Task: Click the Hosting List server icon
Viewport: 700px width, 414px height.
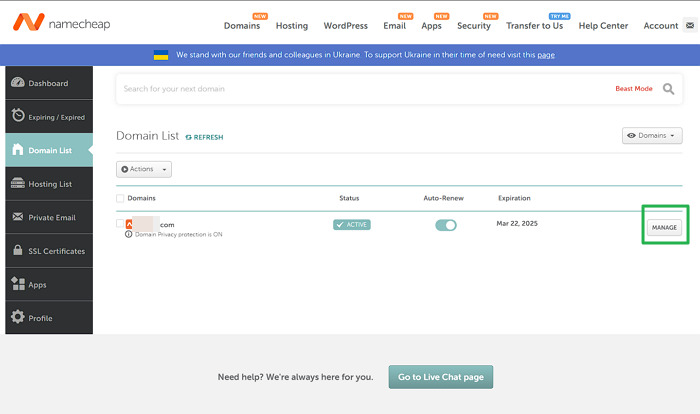Action: (18, 183)
